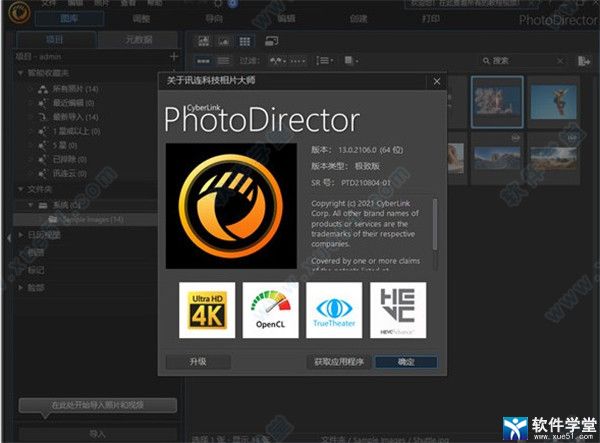Collapse the 智能收藏夹 section
This screenshot has width=600, height=443.
(x=20, y=73)
